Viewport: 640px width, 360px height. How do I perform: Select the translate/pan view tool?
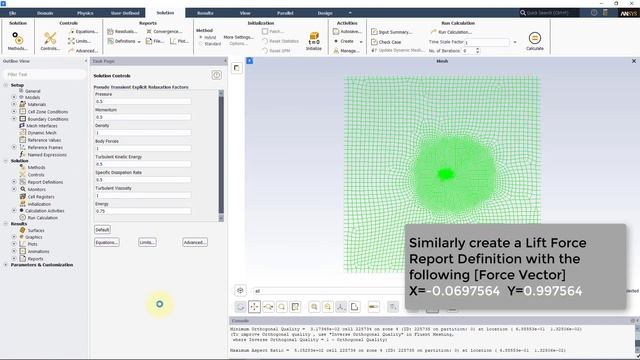(254, 307)
